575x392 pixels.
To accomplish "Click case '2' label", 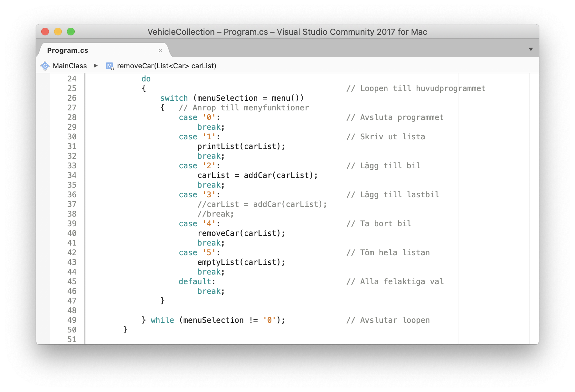I will click(x=199, y=166).
